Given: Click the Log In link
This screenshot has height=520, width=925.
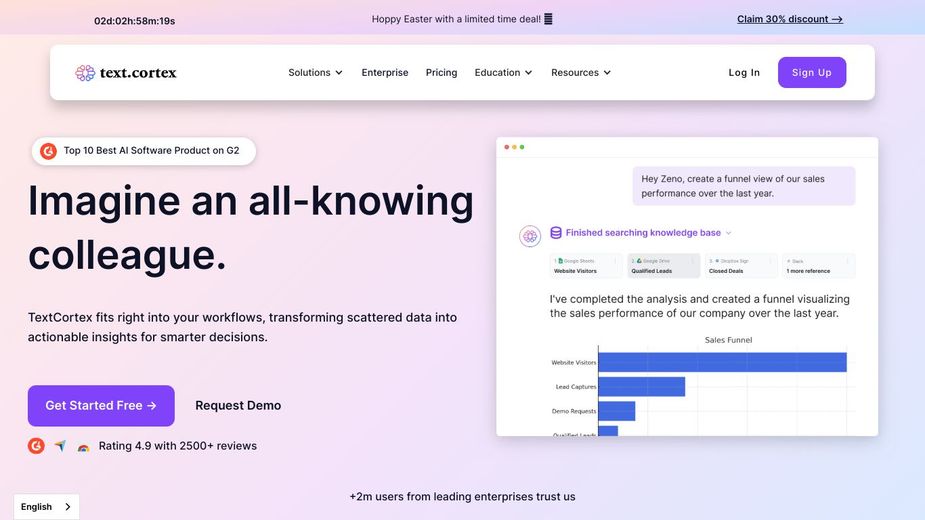Looking at the screenshot, I should point(744,73).
